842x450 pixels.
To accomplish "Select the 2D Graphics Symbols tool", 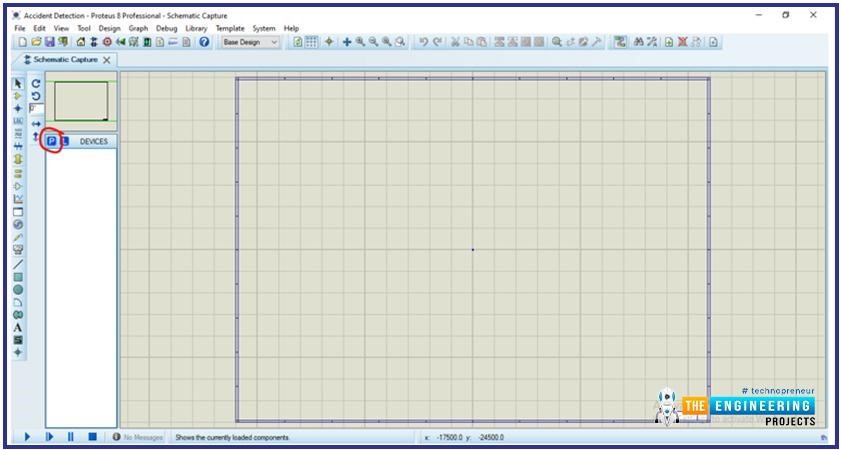I will pos(18,340).
